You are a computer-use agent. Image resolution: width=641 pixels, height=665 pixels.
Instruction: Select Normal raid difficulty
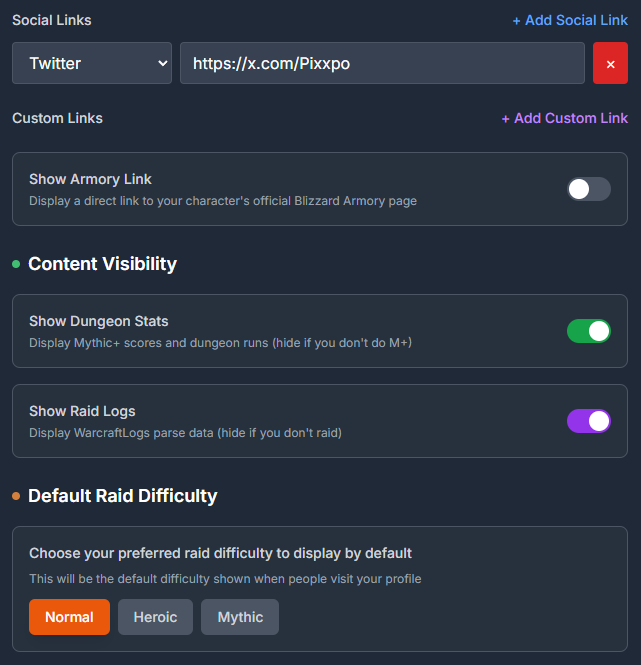[69, 617]
